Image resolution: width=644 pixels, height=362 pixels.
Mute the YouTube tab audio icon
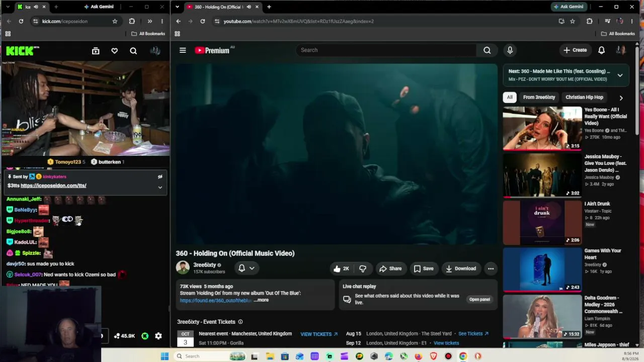coord(249,7)
